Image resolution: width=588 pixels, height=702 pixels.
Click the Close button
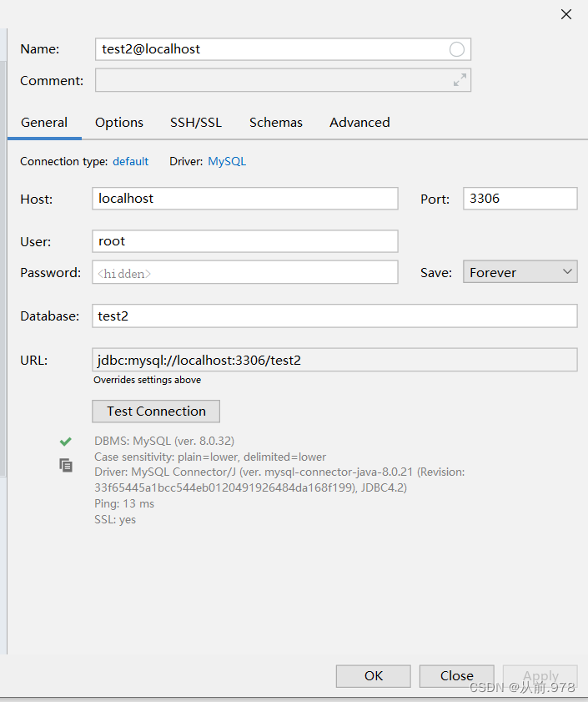coord(456,675)
